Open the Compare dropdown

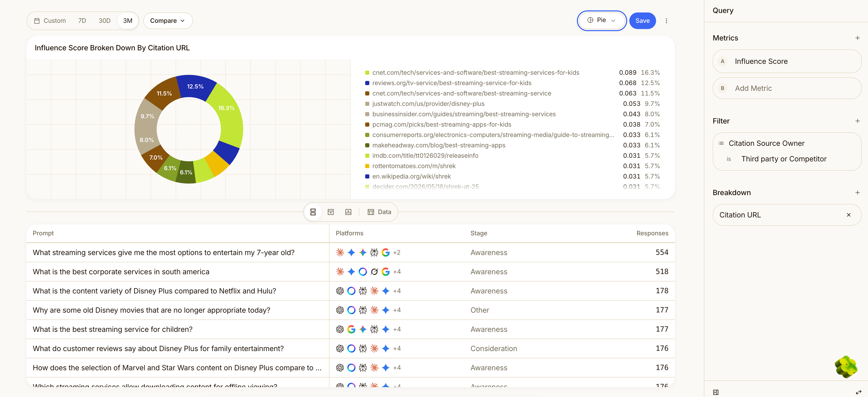[168, 20]
